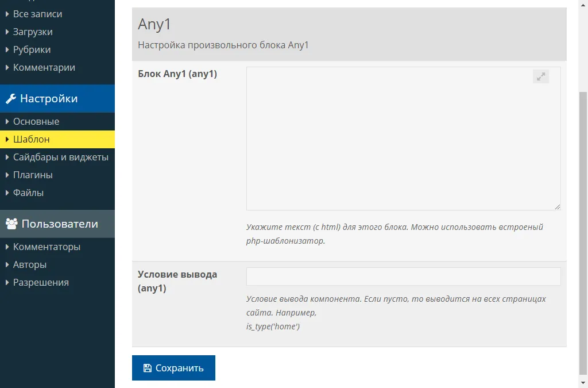Click the expand fullscreen icon in textarea
Screen dimensions: 588x388
[540, 76]
